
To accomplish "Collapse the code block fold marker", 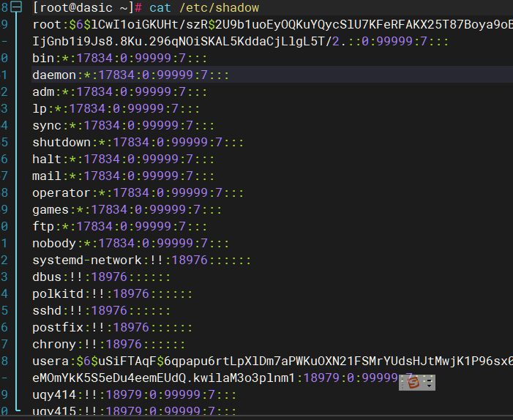I will [x=16, y=7].
